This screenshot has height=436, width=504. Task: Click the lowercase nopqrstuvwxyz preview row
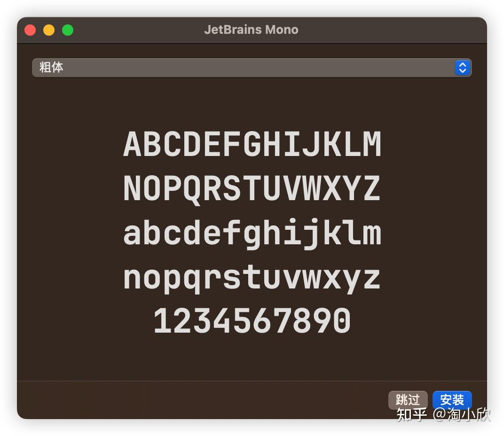click(252, 277)
